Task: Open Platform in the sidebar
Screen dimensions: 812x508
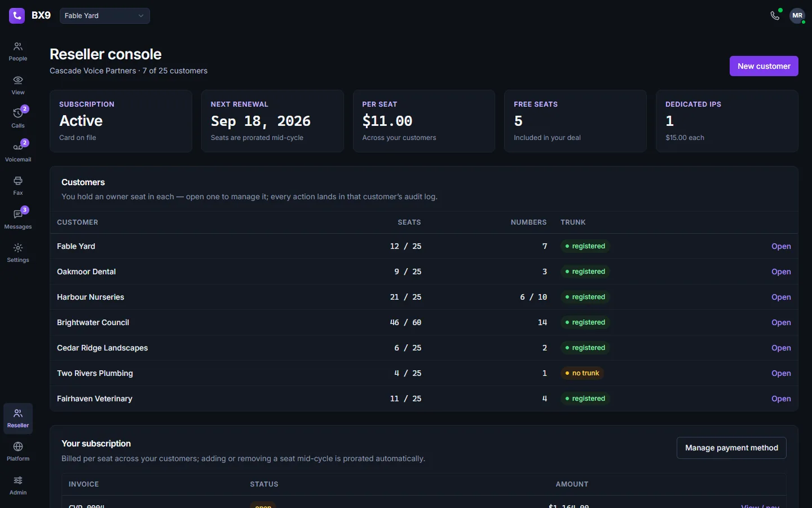Action: [x=18, y=452]
